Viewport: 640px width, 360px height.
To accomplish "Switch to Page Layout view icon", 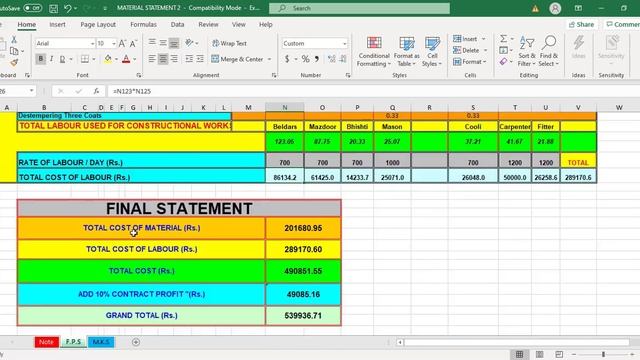I will coord(539,354).
